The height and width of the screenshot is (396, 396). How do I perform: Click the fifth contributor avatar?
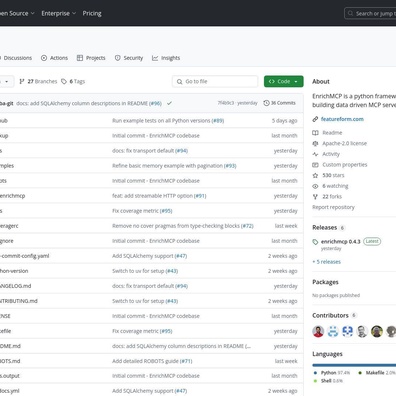pyautogui.click(x=377, y=331)
